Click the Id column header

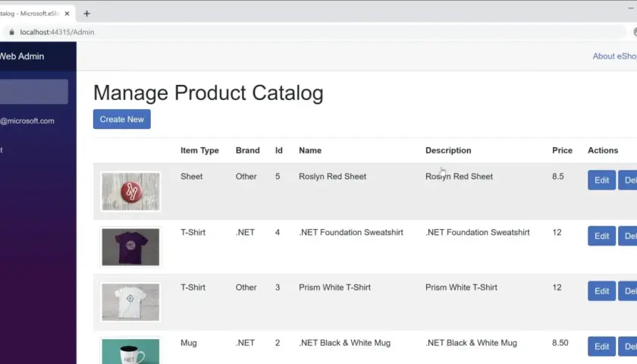click(279, 150)
